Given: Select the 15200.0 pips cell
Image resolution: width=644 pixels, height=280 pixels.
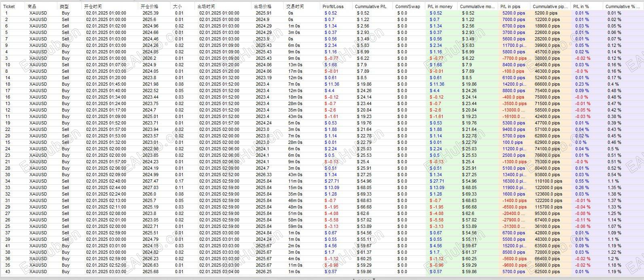Looking at the screenshot, I should (514, 246).
